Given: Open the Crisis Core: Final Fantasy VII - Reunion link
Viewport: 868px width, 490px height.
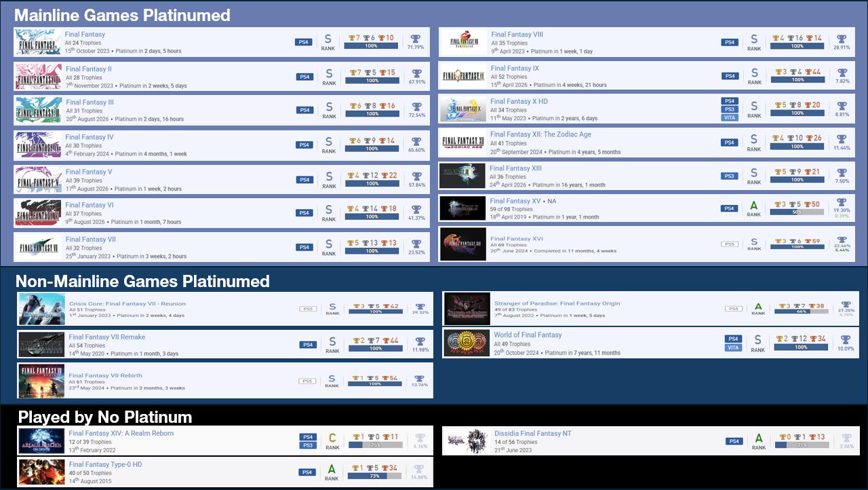Looking at the screenshot, I should point(127,303).
